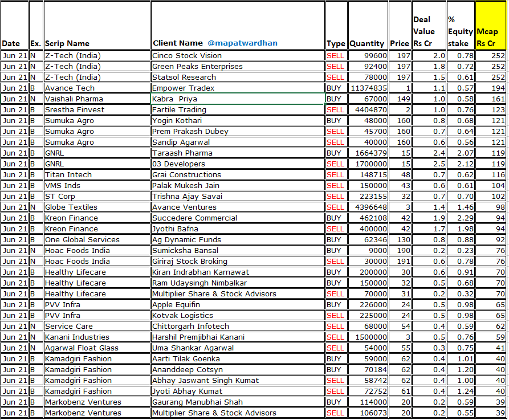Image resolution: width=509 pixels, height=420 pixels.
Task: Select scrip cell 'Titan Intech'
Action: [97, 174]
